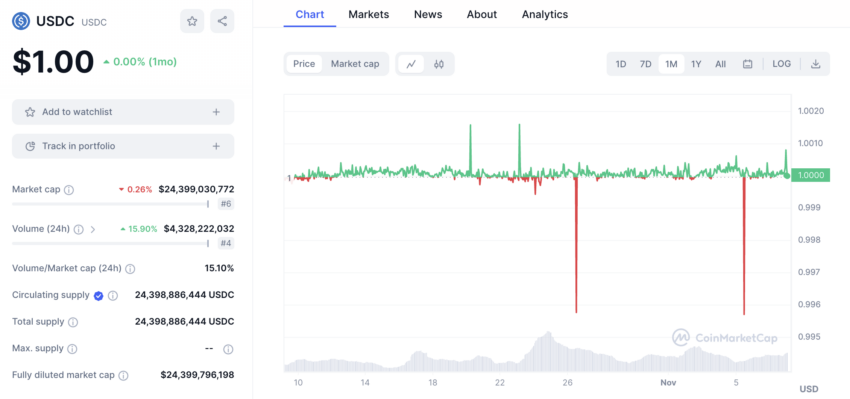Open the About tab
Screen dimensions: 850x399
482,15
